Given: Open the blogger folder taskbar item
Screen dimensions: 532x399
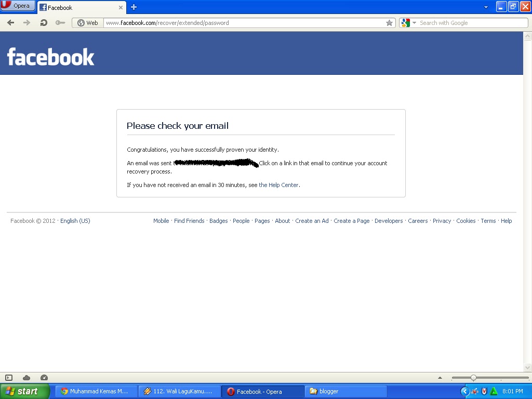Looking at the screenshot, I should coord(345,392).
